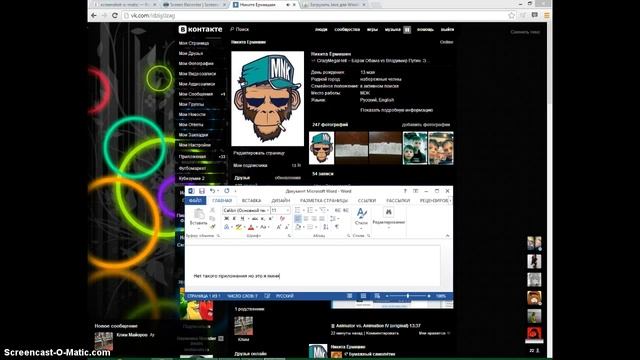Show paragraph marks with the pilcrow icon
The height and width of the screenshot is (360, 640).
point(337,227)
